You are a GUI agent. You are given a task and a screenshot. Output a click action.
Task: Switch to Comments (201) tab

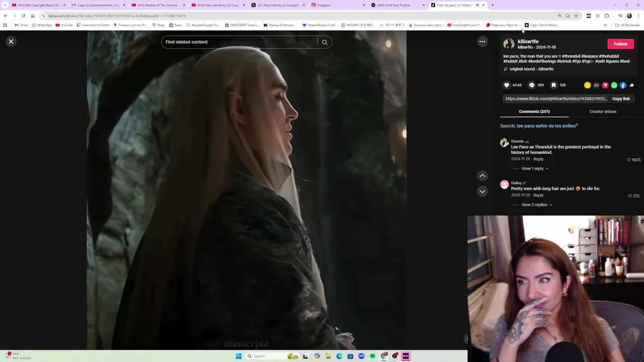[534, 112]
